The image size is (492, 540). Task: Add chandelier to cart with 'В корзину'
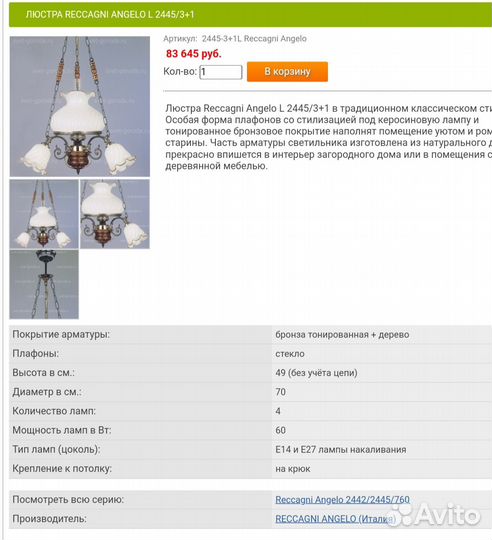click(287, 72)
